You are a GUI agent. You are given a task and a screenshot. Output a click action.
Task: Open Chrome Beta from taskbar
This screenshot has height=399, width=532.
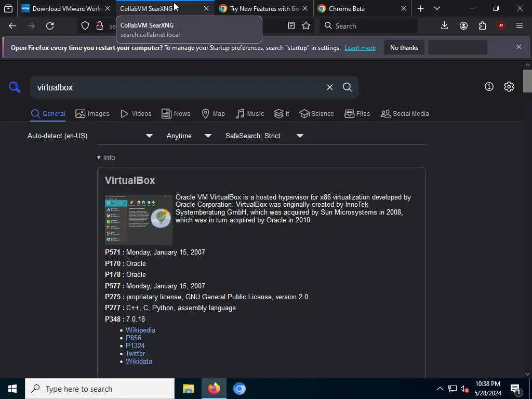pos(239,389)
